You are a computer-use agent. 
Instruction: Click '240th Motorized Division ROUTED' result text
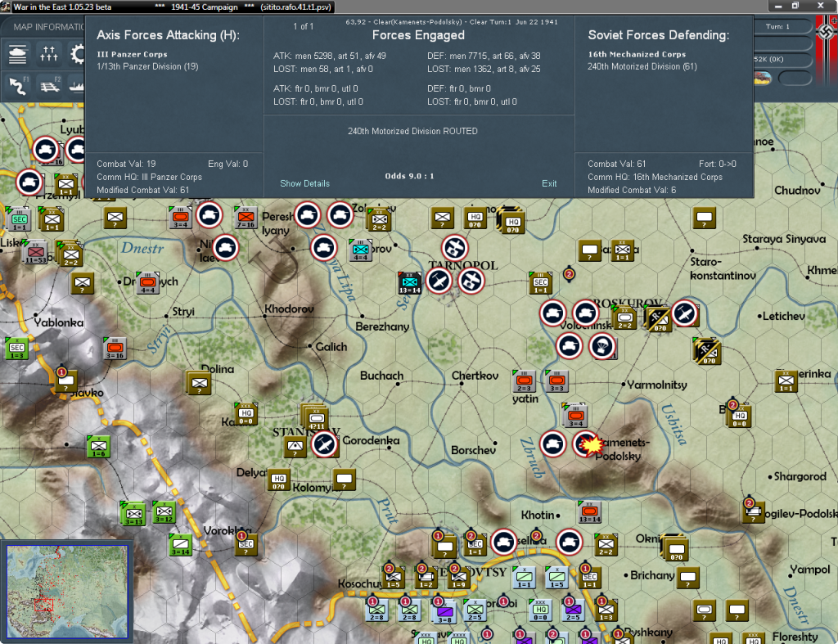coord(412,131)
